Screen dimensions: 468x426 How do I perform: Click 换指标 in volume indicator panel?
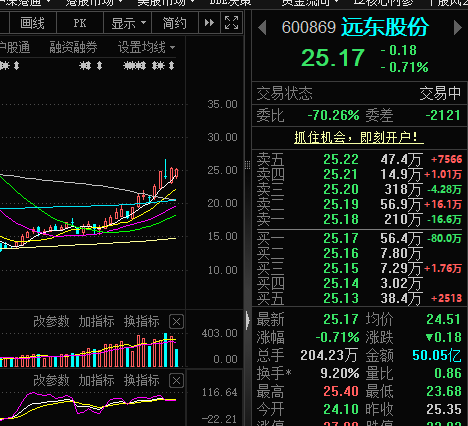[142, 321]
